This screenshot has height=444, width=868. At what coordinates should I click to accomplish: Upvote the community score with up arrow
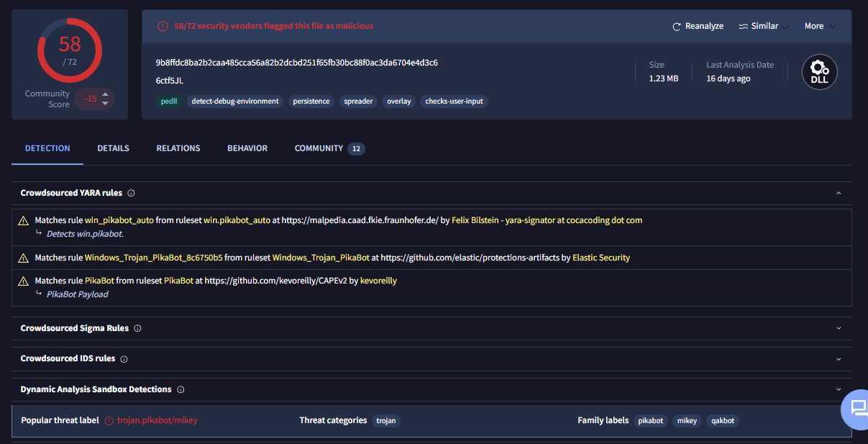pyautogui.click(x=105, y=94)
